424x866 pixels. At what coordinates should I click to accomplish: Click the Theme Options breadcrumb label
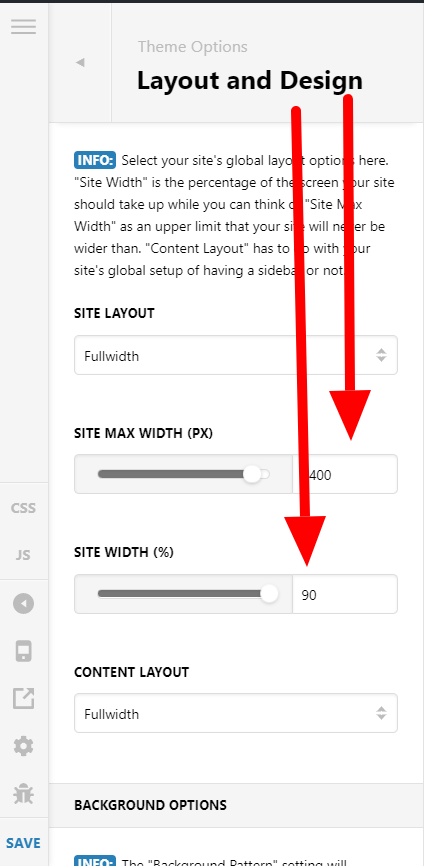[x=193, y=47]
